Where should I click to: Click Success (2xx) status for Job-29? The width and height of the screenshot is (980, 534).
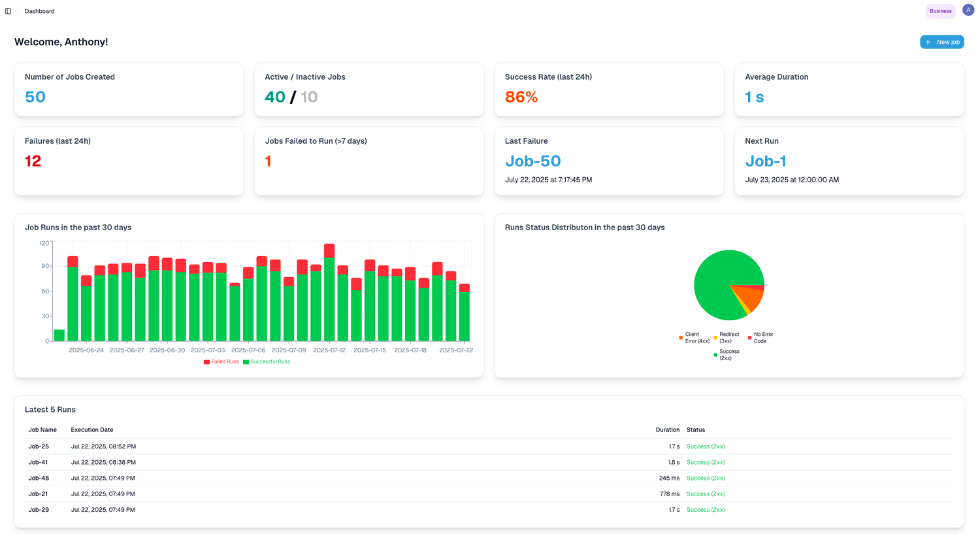tap(706, 510)
